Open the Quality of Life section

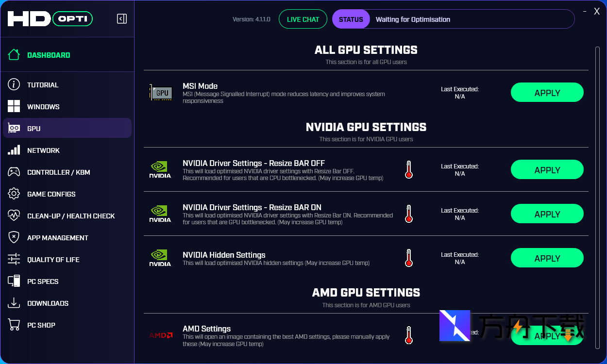click(53, 260)
